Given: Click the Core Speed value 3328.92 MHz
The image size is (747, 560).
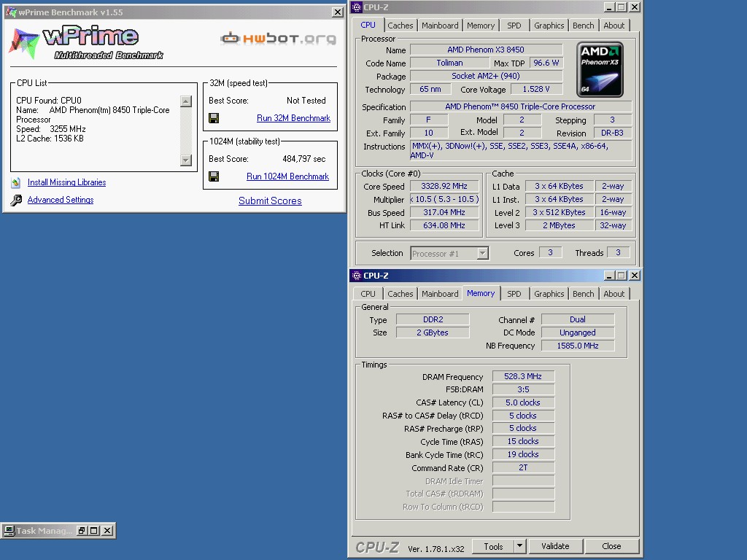Looking at the screenshot, I should [x=444, y=186].
